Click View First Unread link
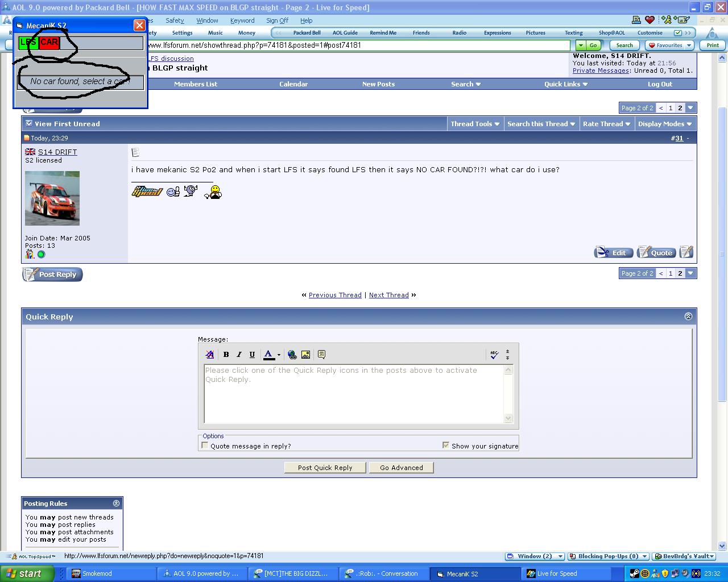 pyautogui.click(x=67, y=124)
